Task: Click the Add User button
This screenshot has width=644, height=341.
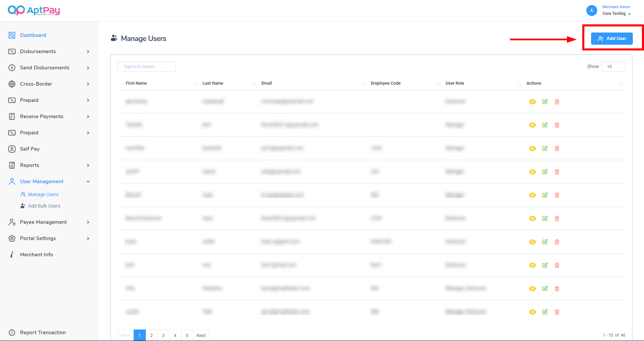Action: pyautogui.click(x=611, y=39)
